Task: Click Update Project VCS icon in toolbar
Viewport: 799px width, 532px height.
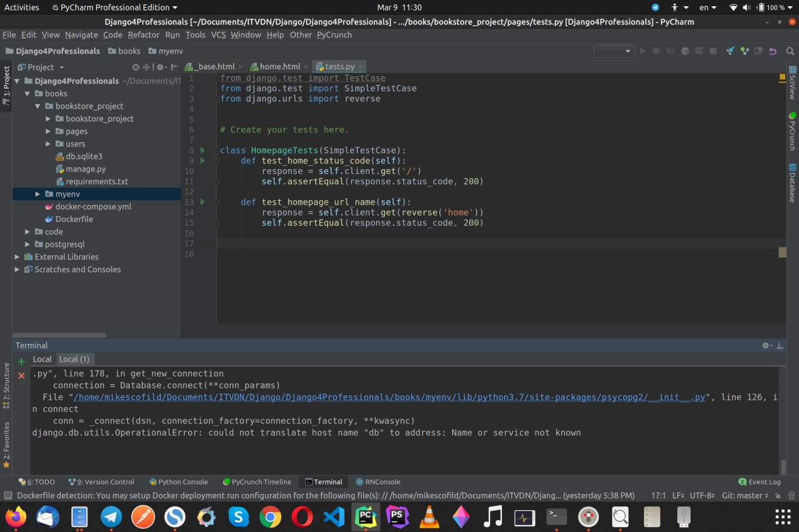Action: click(730, 51)
